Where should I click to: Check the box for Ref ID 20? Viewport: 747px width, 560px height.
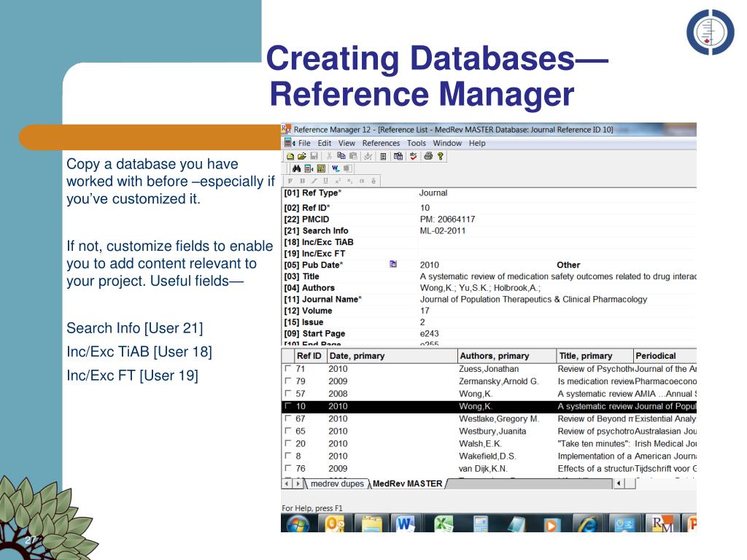[x=287, y=443]
